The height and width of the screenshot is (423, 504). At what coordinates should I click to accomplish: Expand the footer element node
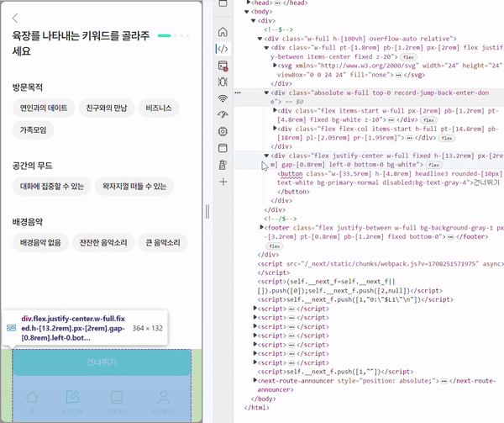point(261,227)
